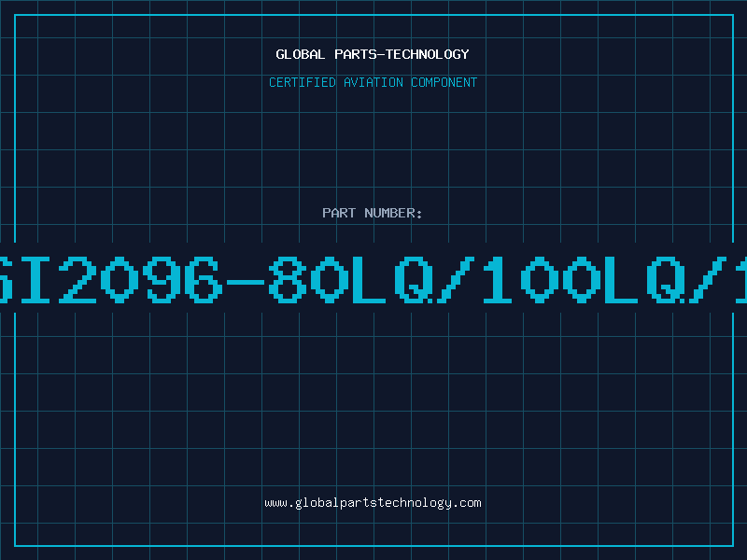Click the GLOBAL PARTS-TECHNOLOGY heading

tap(373, 54)
